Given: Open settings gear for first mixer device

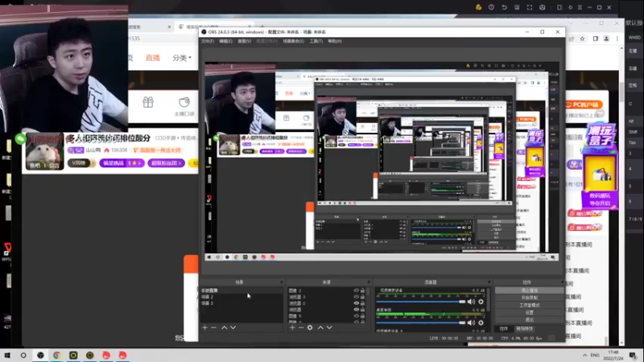Looking at the screenshot, I should (481, 302).
